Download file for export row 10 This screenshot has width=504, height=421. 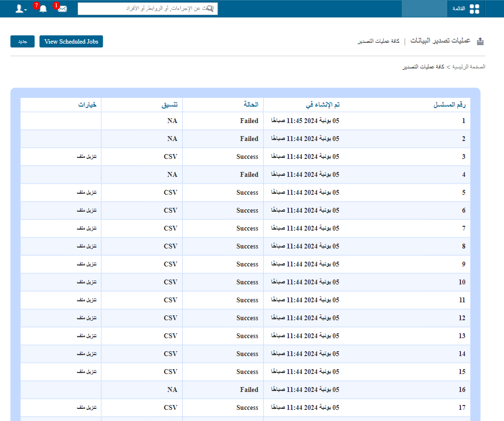click(x=86, y=282)
